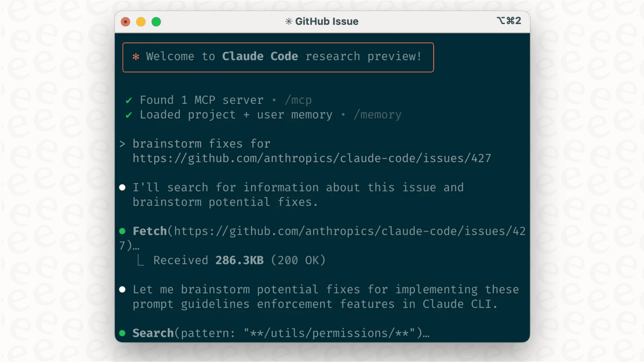Viewport: 644px width, 362px height.
Task: Select the orange dot bullet beside Fetch
Action: 122,231
